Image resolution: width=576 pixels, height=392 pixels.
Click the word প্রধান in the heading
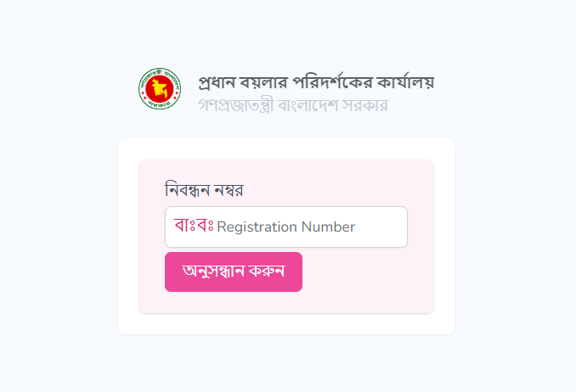(x=216, y=83)
